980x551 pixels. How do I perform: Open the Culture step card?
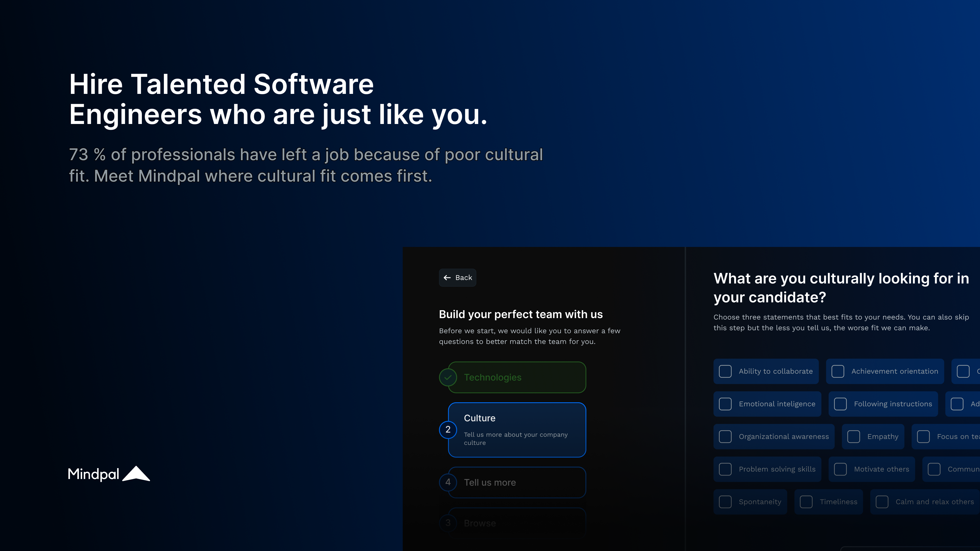[x=517, y=430]
